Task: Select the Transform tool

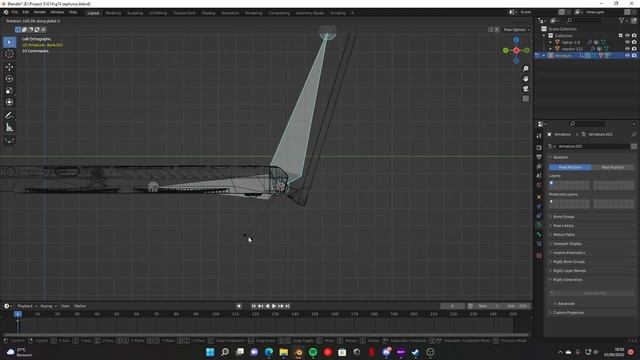Action: pyautogui.click(x=9, y=102)
